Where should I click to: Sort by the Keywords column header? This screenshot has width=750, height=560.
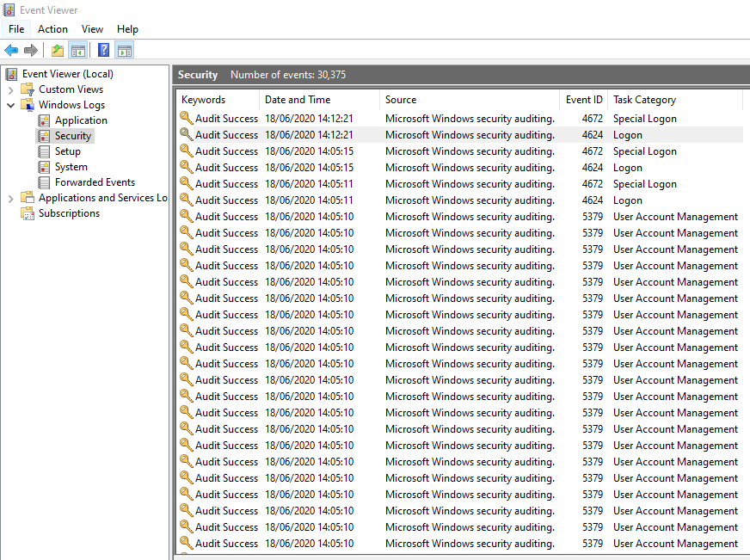point(218,100)
